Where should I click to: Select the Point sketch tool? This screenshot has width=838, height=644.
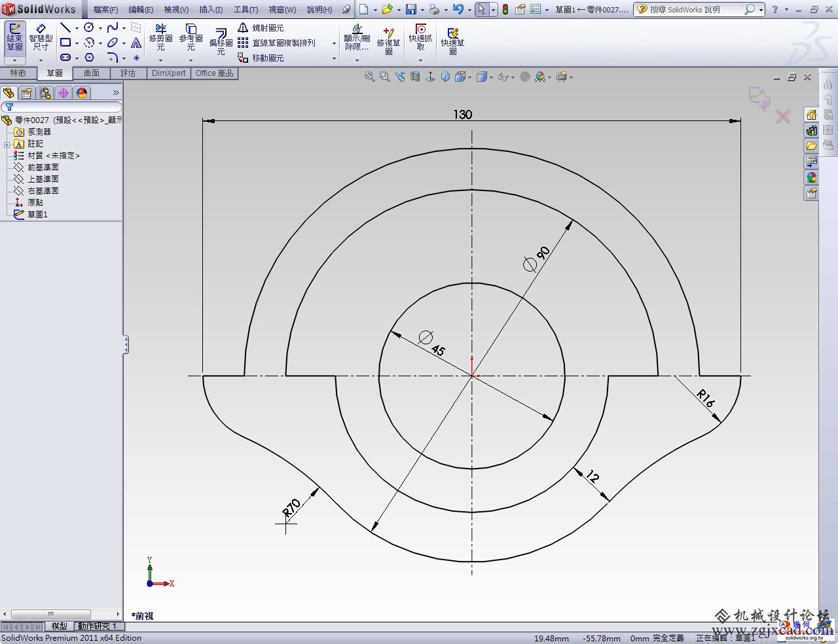coord(136,58)
